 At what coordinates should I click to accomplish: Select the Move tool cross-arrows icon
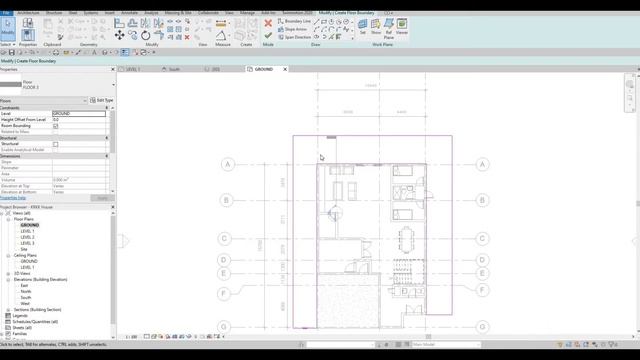click(x=119, y=35)
